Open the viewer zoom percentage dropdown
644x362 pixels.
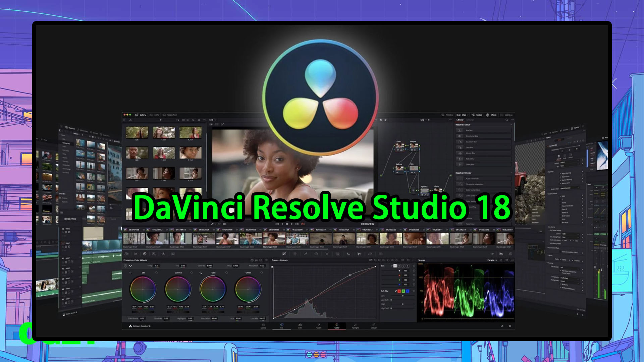213,120
